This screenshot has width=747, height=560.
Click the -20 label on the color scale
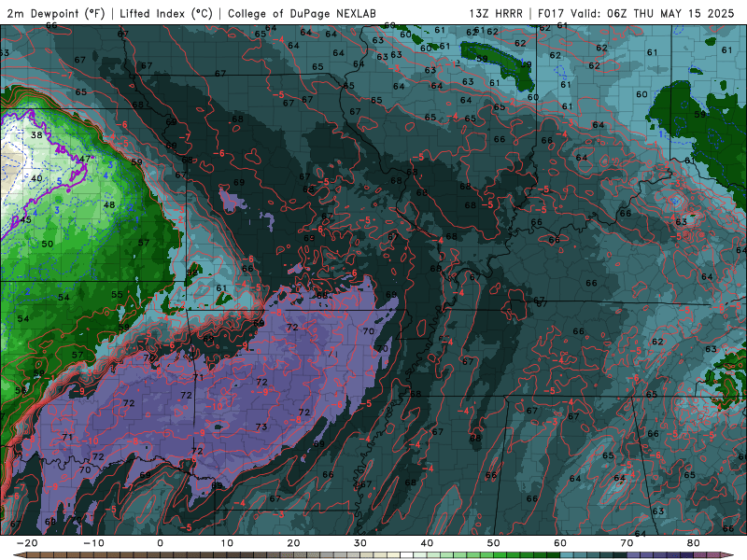(x=27, y=543)
